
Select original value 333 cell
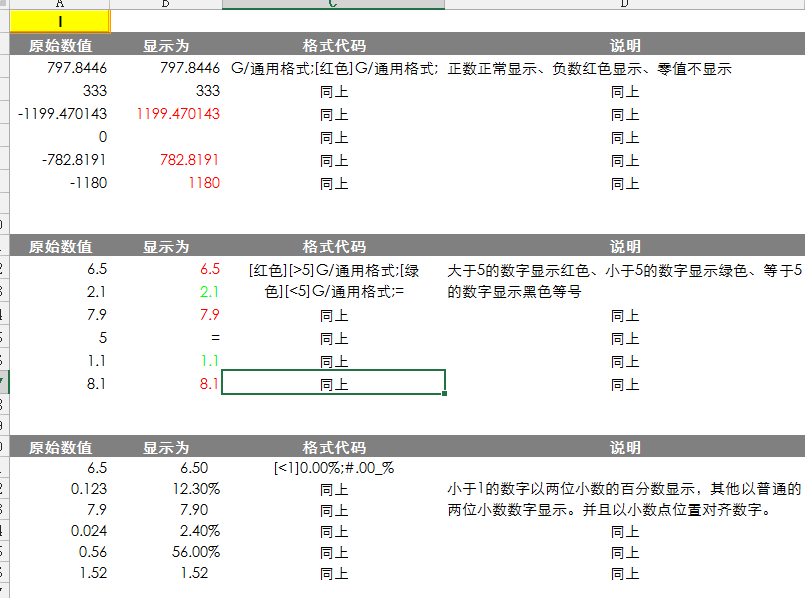pyautogui.click(x=95, y=91)
